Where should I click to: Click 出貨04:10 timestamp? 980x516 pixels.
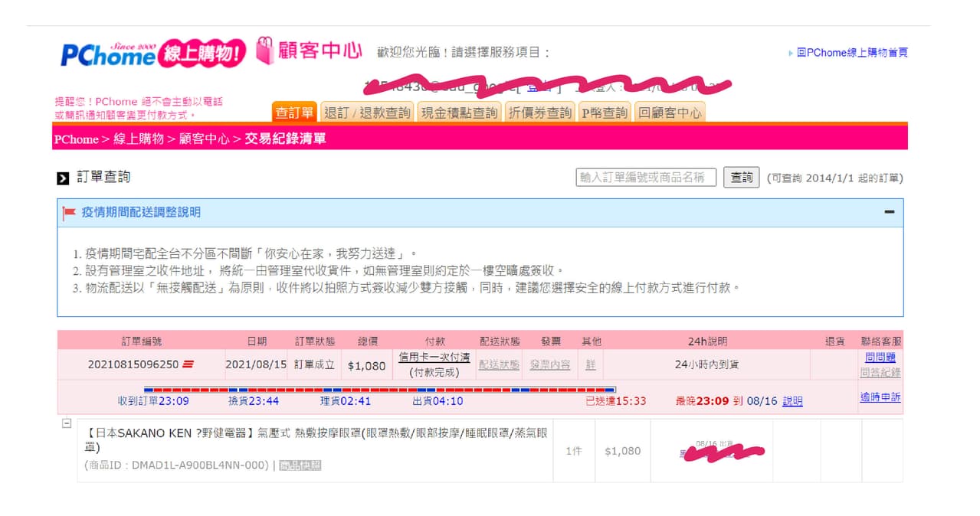coord(438,401)
